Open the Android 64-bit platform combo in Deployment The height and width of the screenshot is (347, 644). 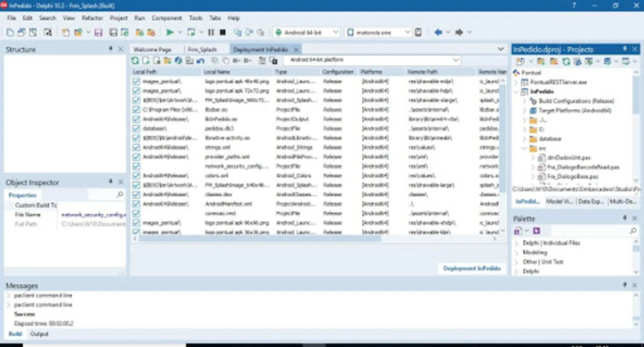pyautogui.click(x=456, y=60)
